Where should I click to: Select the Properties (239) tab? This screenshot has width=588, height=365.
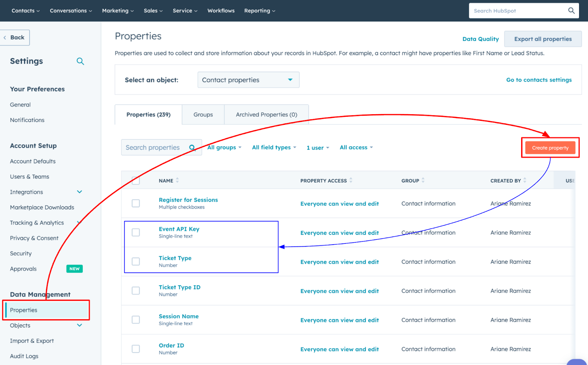pyautogui.click(x=148, y=115)
